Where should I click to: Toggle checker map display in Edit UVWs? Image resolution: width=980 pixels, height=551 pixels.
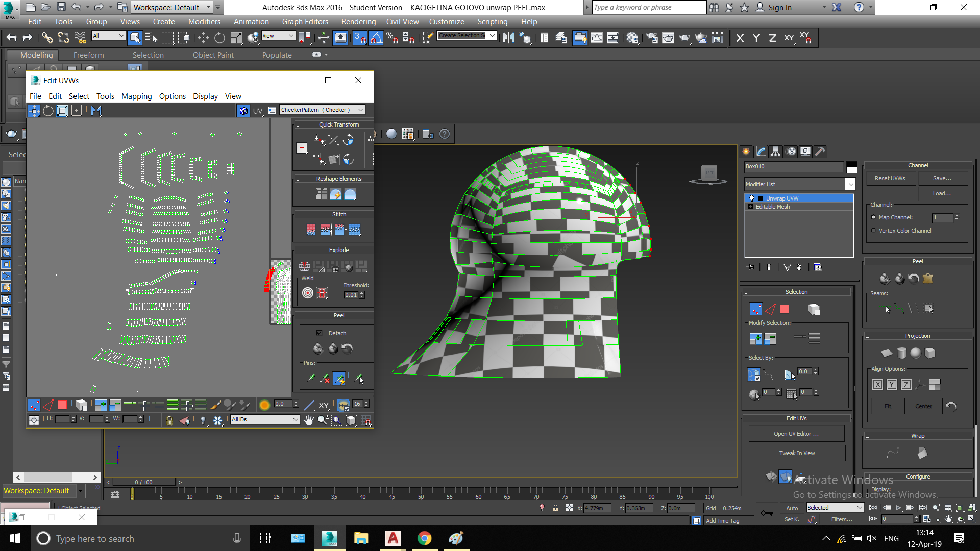243,111
